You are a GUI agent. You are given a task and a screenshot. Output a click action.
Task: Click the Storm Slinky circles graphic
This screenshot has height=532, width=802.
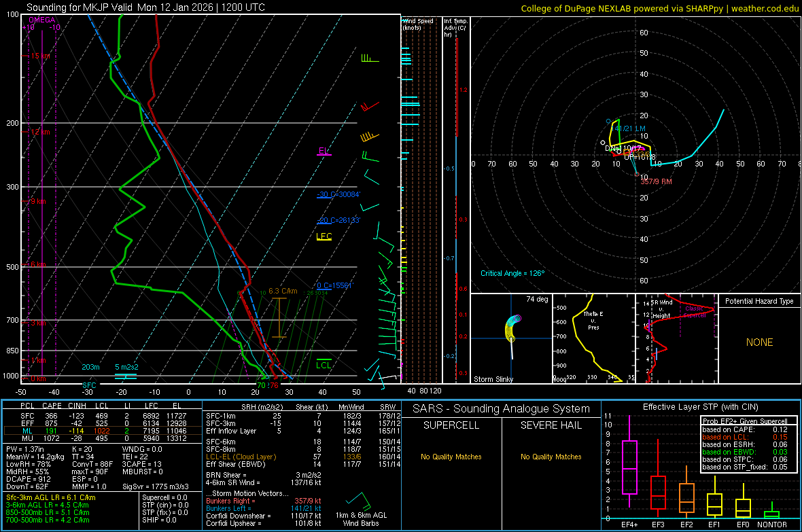pyautogui.click(x=512, y=329)
